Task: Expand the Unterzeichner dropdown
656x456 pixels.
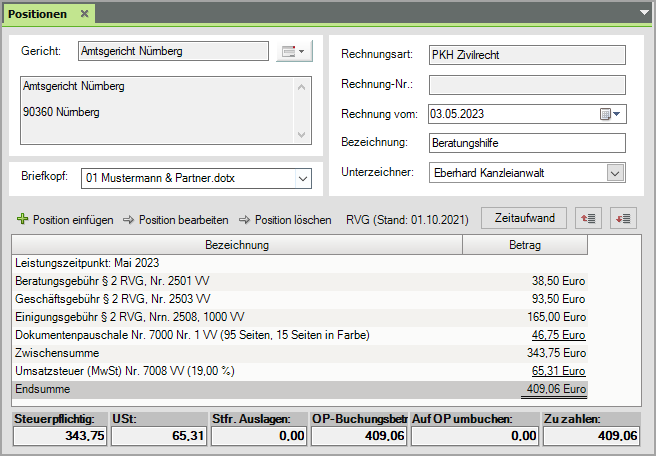Action: point(615,173)
